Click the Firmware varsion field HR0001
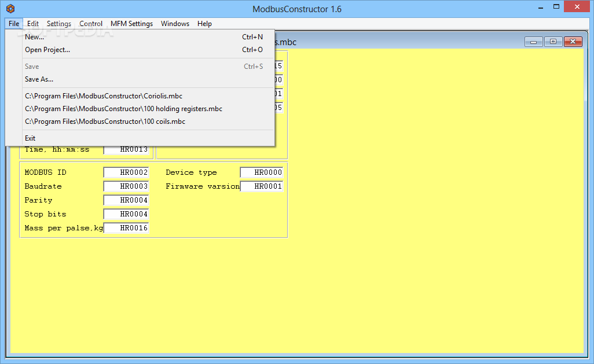The height and width of the screenshot is (364, 594). coord(262,186)
